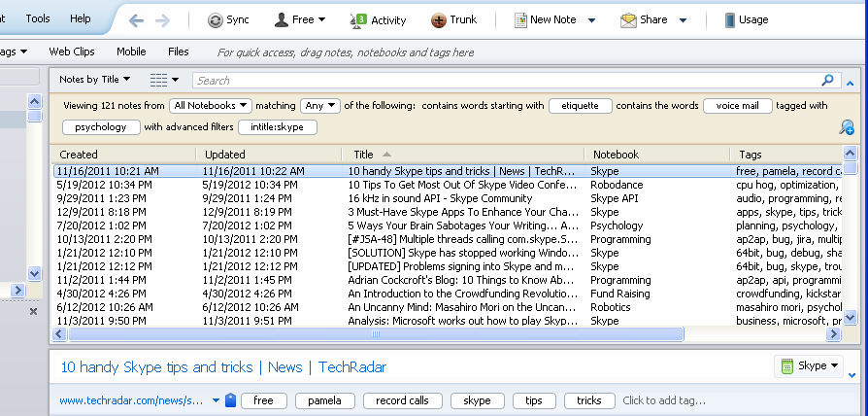Close the left panel with the x
This screenshot has height=416, width=868.
click(33, 311)
